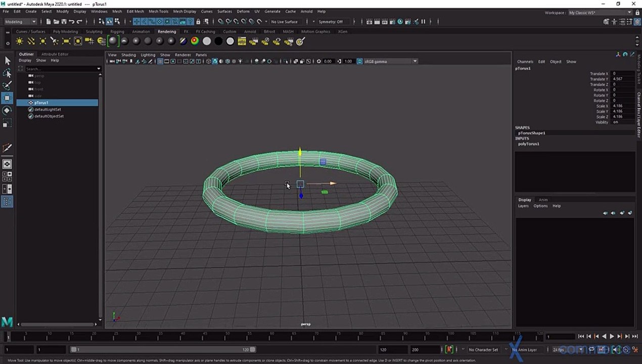Image resolution: width=642 pixels, height=364 pixels.
Task: Click pTorusShape1 under SHAPES
Action: pyautogui.click(x=531, y=133)
